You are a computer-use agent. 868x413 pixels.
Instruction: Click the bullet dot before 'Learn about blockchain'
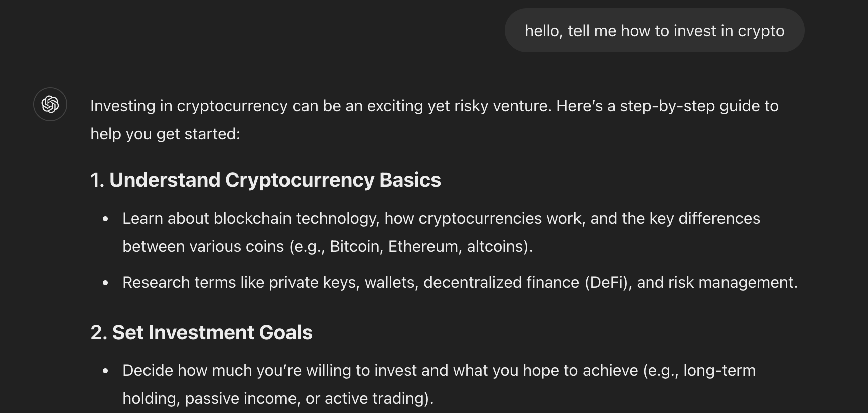[x=105, y=219]
